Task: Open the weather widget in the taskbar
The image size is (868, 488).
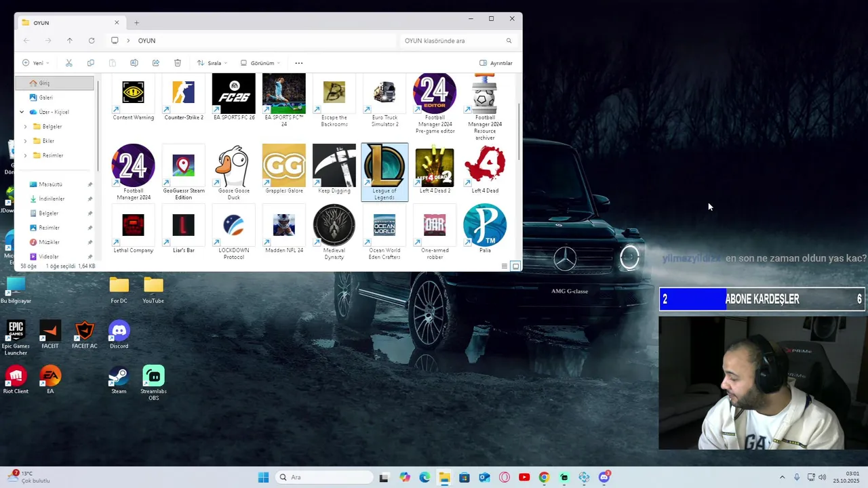Action: click(28, 477)
